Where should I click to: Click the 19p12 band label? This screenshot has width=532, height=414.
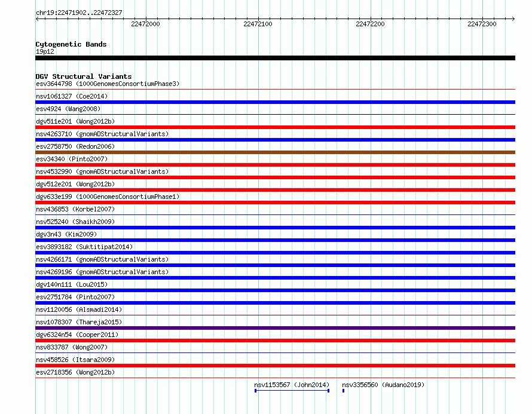pos(45,51)
